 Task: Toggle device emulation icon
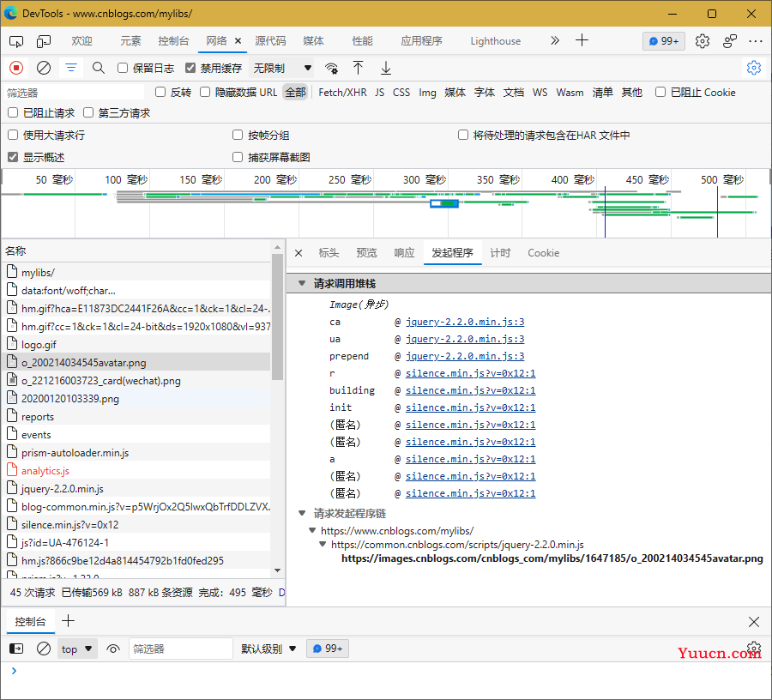[x=44, y=41]
